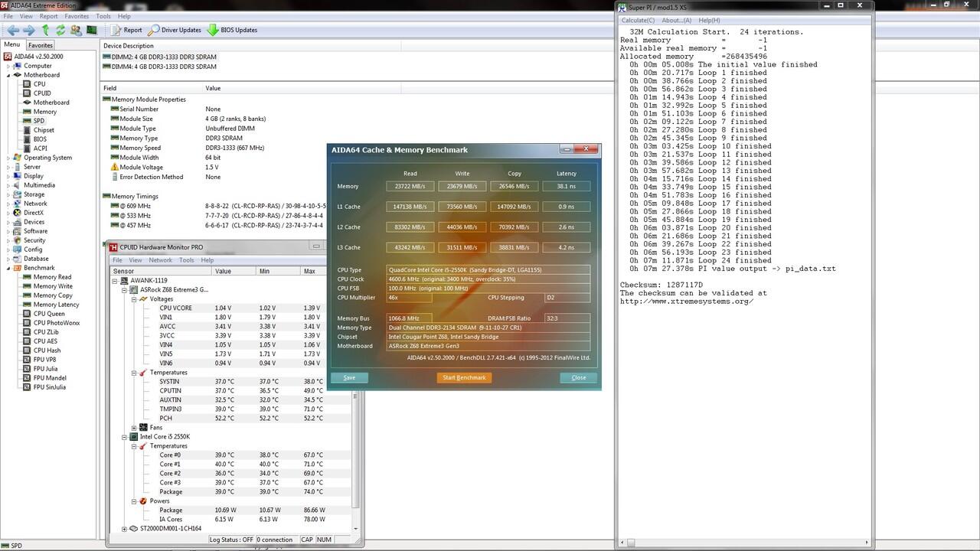This screenshot has height=551, width=980.
Task: Select CPU item under Motherboard tree
Action: [x=34, y=84]
